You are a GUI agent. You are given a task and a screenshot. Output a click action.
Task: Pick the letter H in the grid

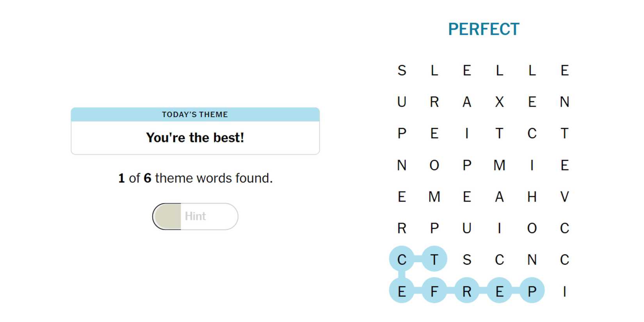(532, 197)
